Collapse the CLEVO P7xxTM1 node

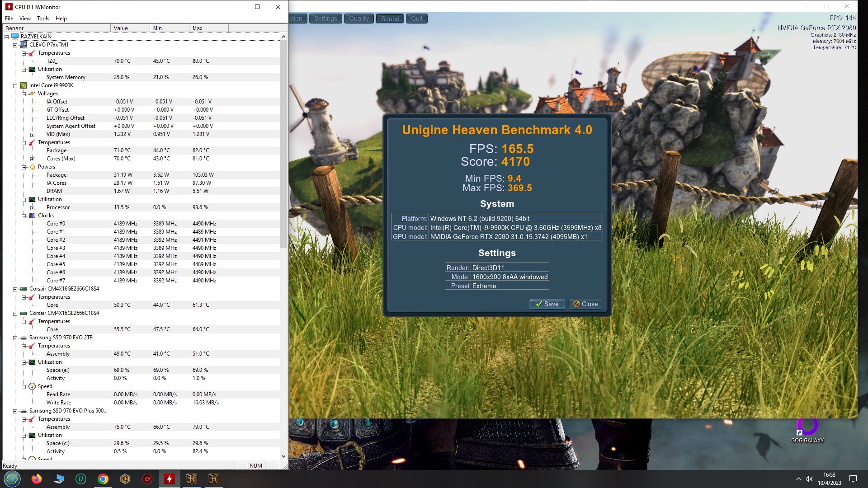click(15, 45)
